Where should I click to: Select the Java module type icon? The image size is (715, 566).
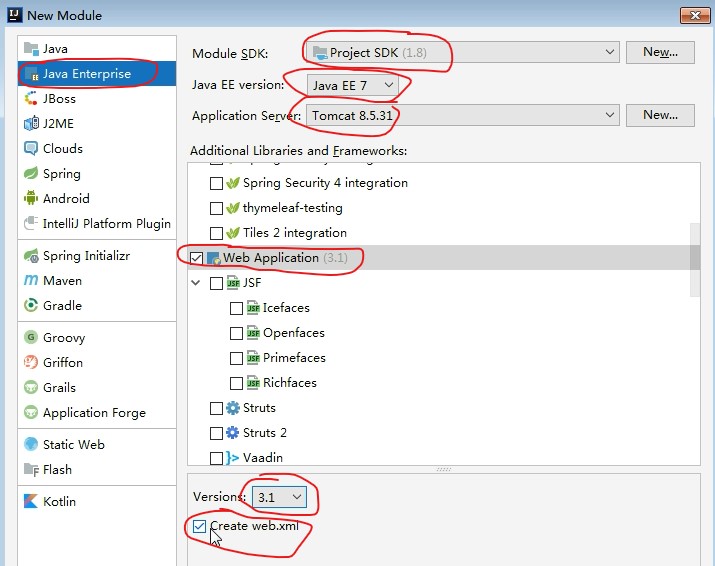(x=31, y=48)
